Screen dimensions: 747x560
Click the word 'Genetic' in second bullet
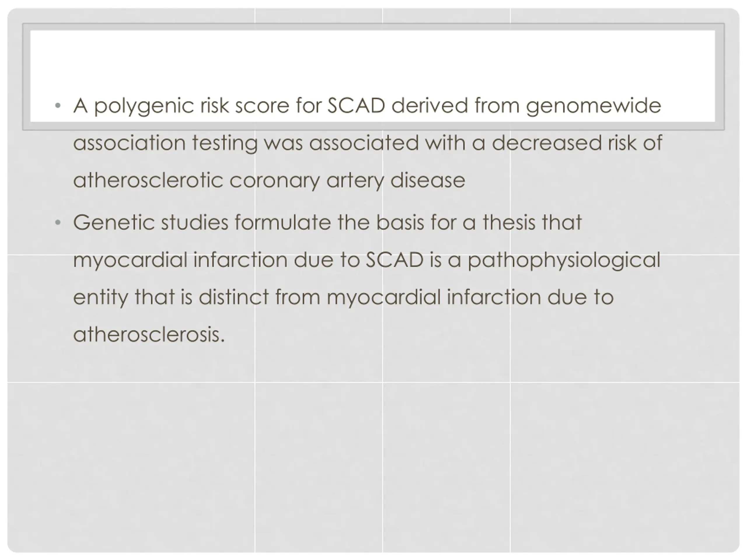[x=114, y=223]
